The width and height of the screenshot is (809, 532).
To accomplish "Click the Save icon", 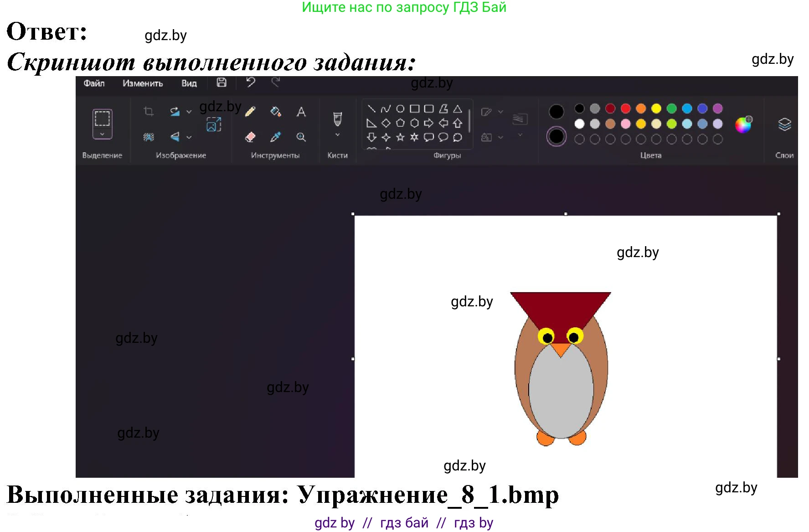I will click(222, 83).
